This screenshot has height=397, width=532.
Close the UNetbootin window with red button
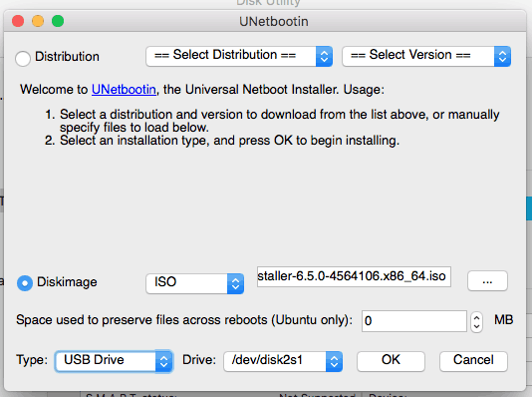[18, 21]
